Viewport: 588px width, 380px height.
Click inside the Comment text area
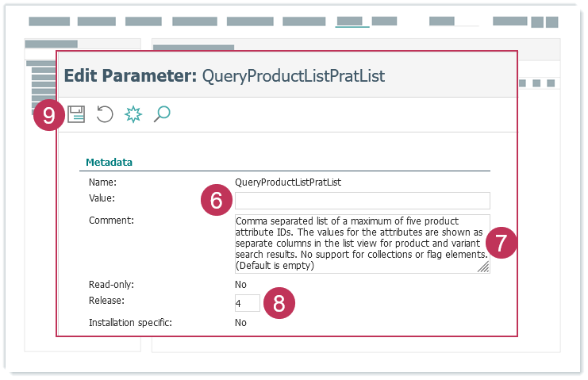click(x=357, y=244)
